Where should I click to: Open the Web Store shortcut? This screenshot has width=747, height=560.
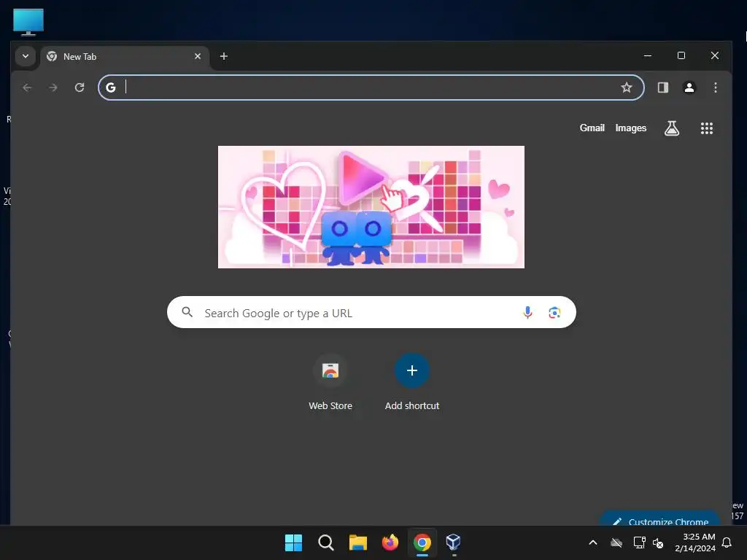coord(330,383)
